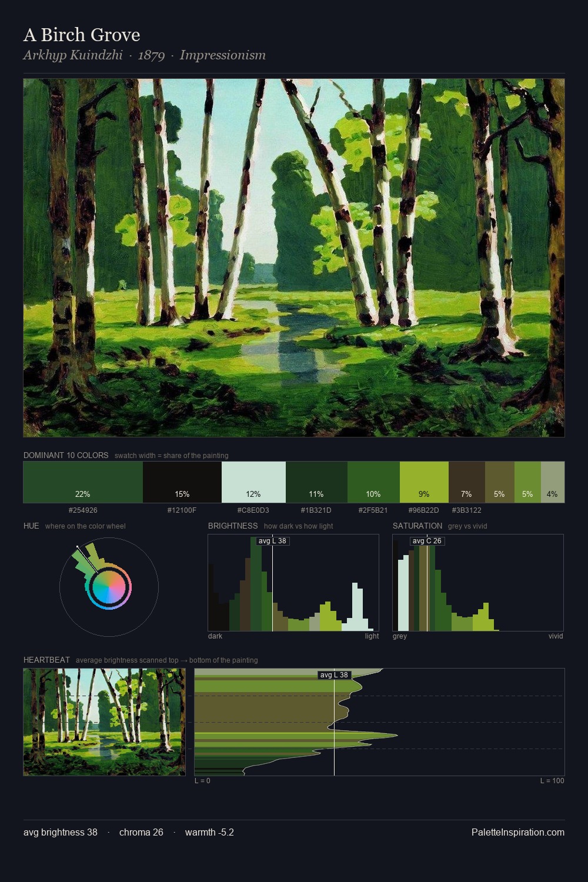Click the heartbeat brightness scan chart
The image size is (588, 882).
click(x=379, y=722)
